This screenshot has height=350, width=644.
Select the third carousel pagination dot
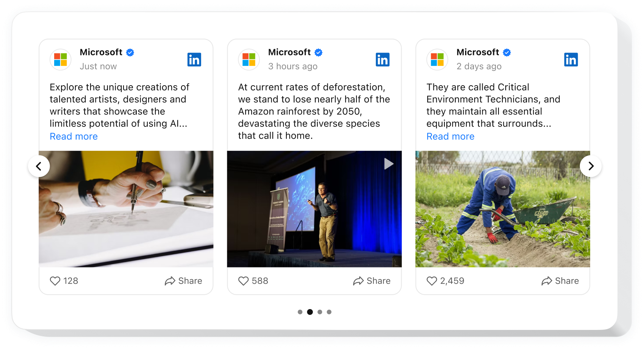[x=320, y=312]
